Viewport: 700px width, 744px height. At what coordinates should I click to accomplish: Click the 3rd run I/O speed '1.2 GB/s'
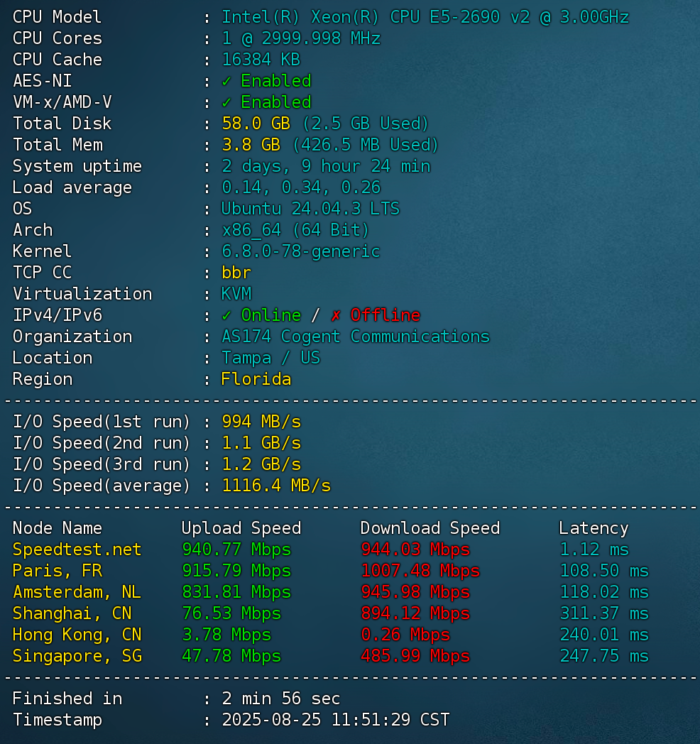click(x=261, y=464)
